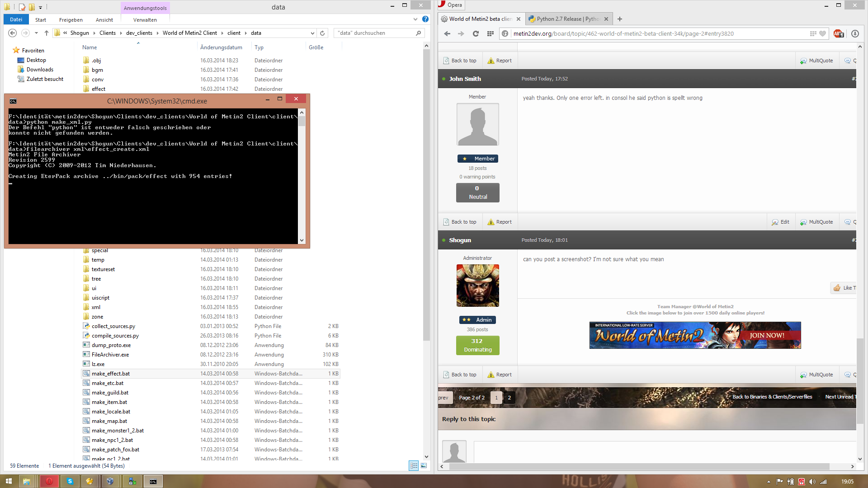Click the World of Metin2 JOIN NOW banner
The width and height of the screenshot is (868, 488).
coord(695,335)
